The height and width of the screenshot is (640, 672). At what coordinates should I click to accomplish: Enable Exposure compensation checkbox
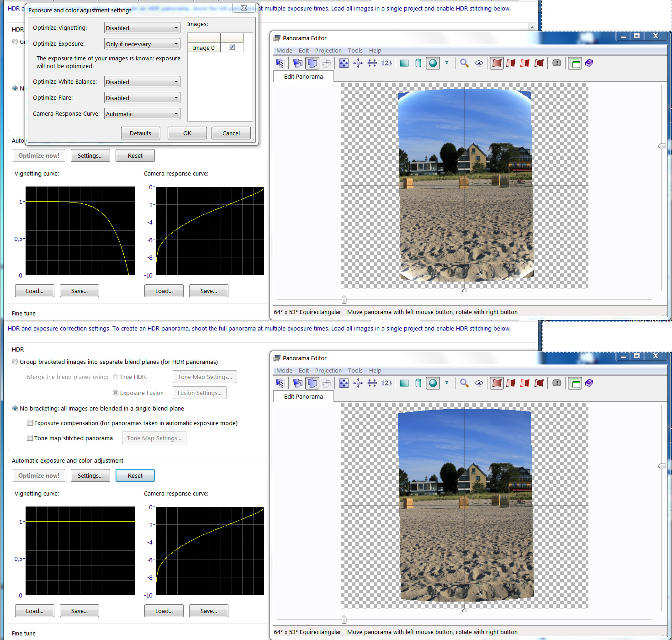[x=30, y=423]
